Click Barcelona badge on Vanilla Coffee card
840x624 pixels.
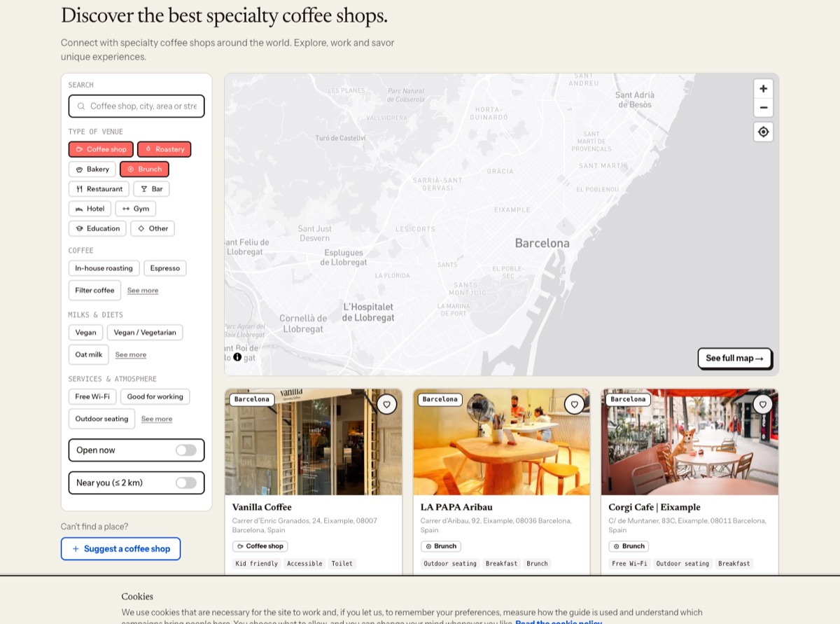252,399
